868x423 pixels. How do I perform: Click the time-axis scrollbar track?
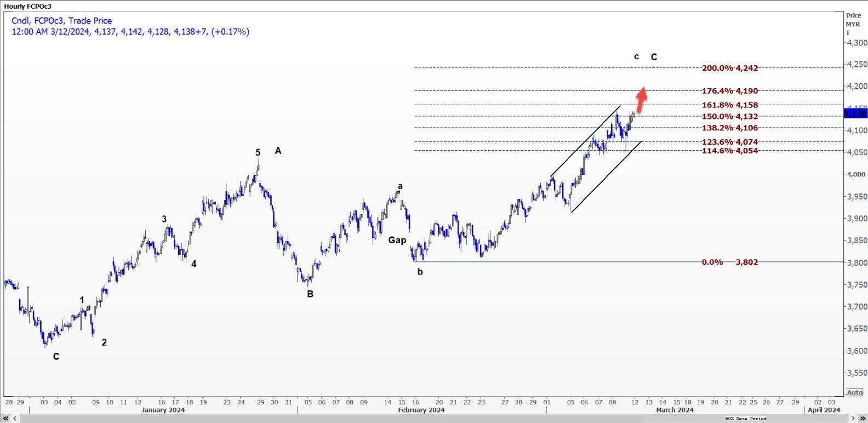434,419
